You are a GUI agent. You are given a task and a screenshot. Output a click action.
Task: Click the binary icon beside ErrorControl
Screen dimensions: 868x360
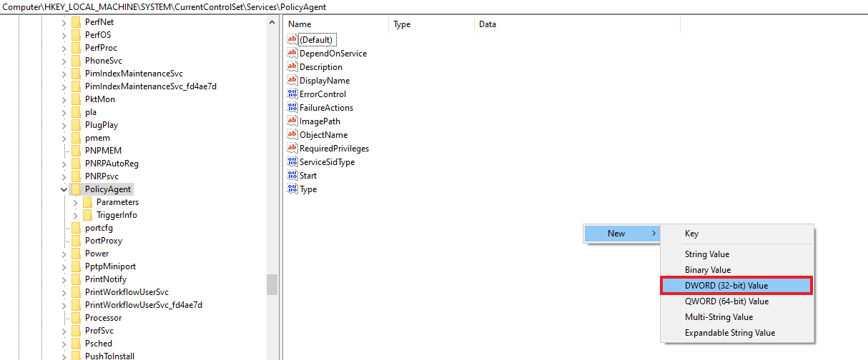click(292, 94)
